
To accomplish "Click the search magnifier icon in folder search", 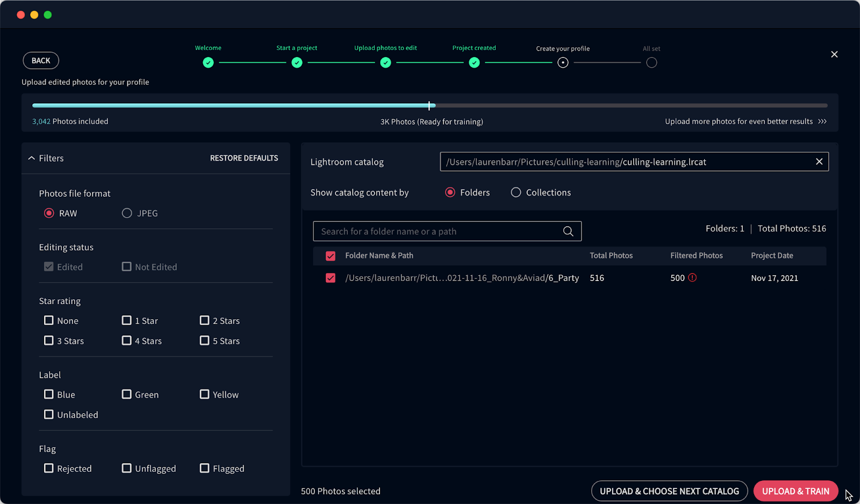I will (568, 232).
